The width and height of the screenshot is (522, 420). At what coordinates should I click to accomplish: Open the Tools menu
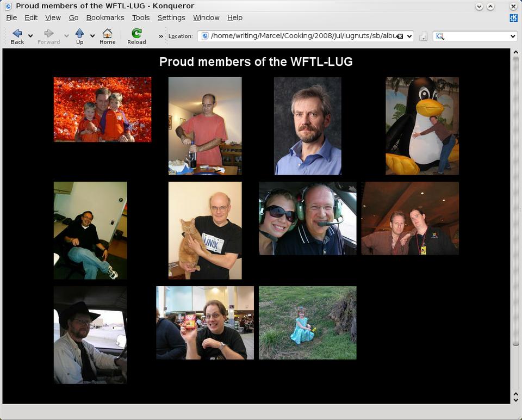coord(140,18)
